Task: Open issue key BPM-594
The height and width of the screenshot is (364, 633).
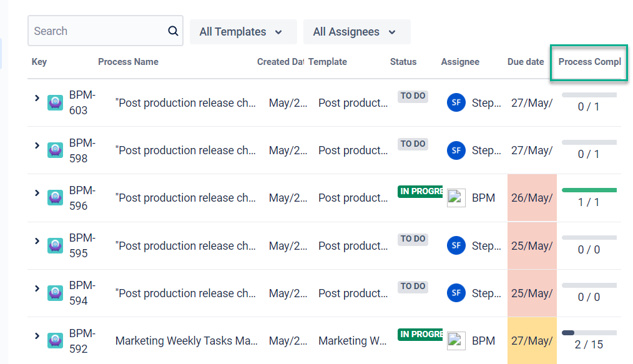Action: pos(82,293)
